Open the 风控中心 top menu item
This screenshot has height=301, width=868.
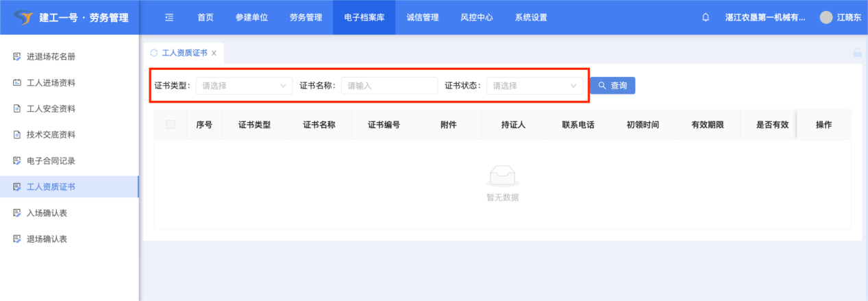476,18
